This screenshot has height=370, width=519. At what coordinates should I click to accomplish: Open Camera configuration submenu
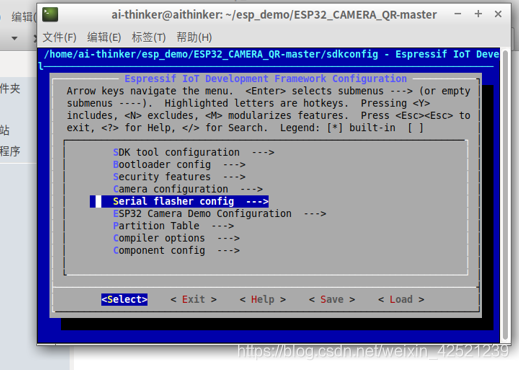(x=188, y=189)
